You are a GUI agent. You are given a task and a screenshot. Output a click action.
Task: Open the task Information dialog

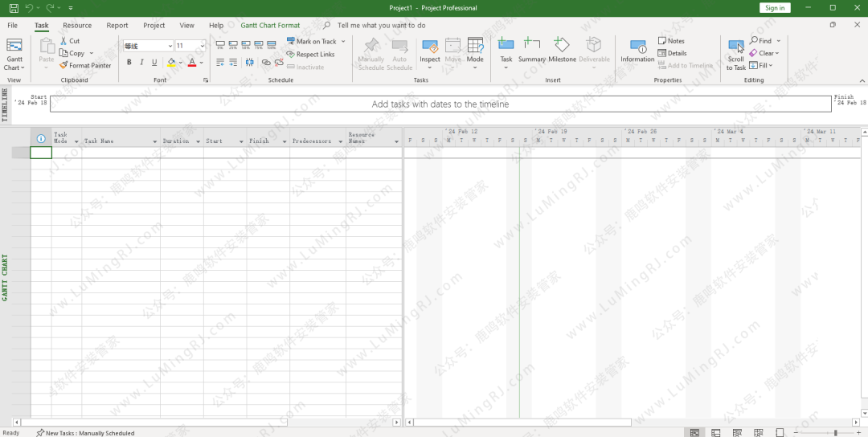point(637,50)
